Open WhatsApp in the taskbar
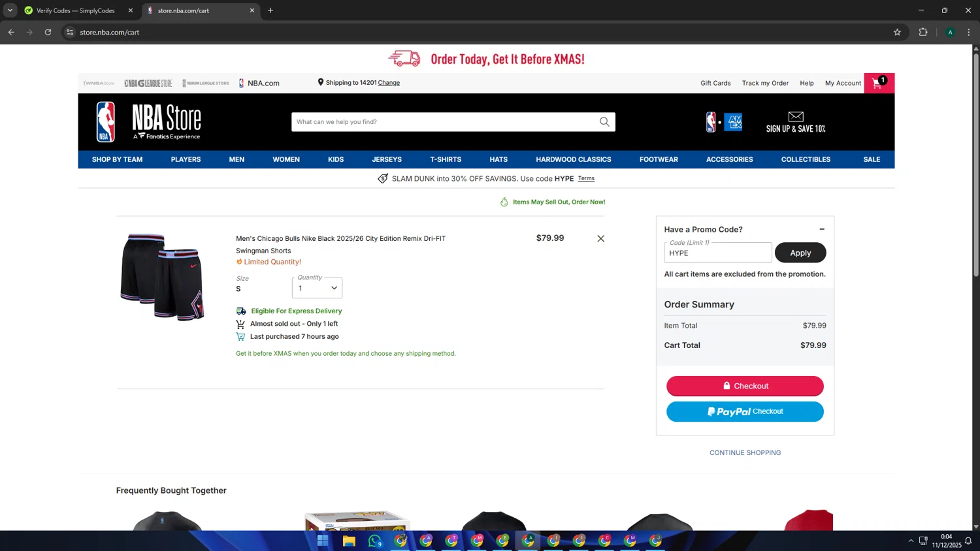The image size is (980, 551). pyautogui.click(x=374, y=541)
